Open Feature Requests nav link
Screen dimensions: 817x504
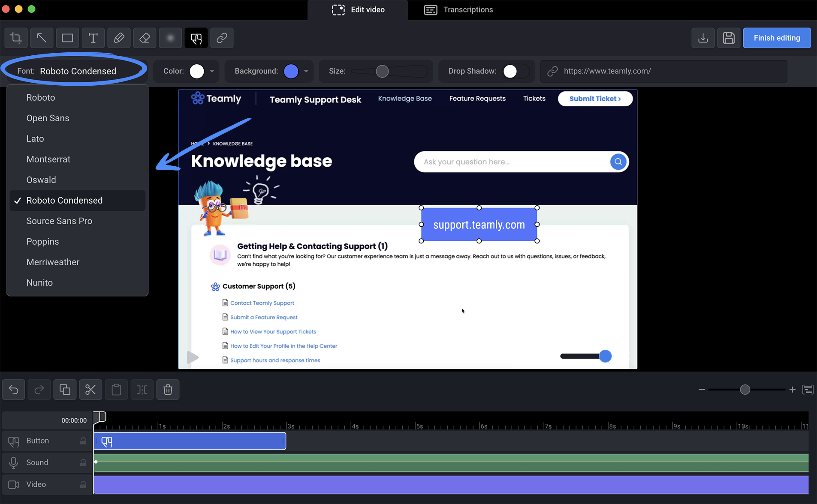pyautogui.click(x=477, y=99)
